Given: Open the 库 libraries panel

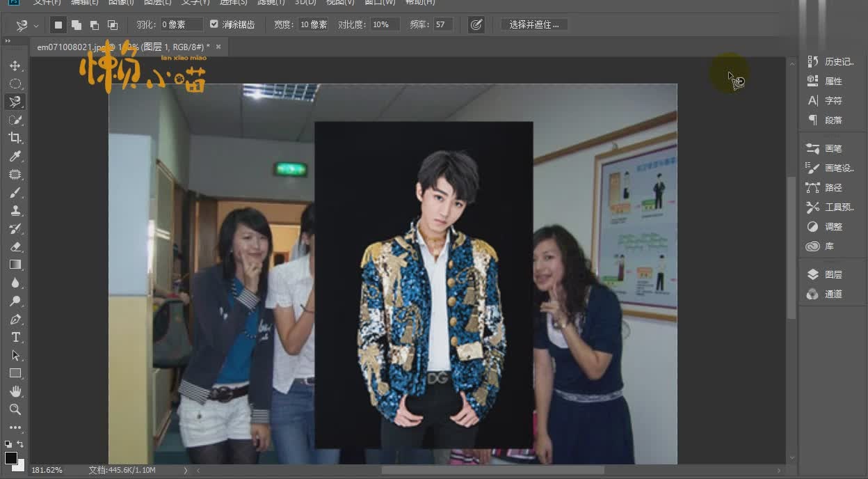Looking at the screenshot, I should [821, 246].
